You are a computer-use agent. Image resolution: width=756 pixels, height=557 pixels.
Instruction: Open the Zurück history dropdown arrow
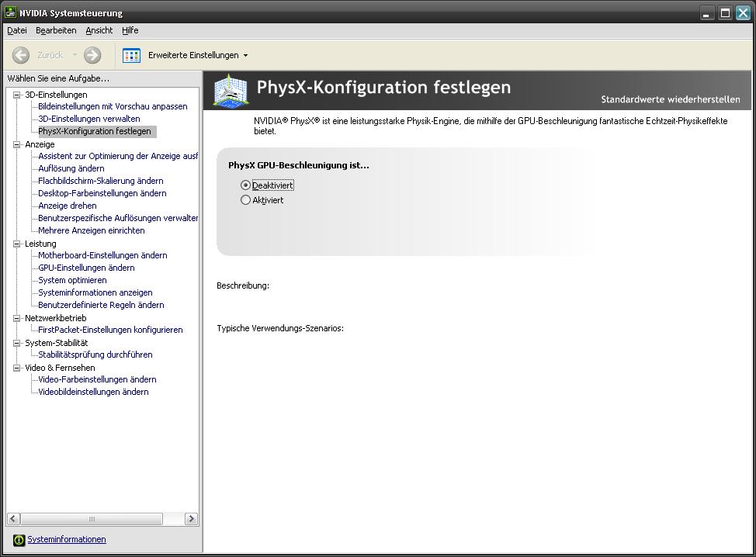tap(75, 55)
